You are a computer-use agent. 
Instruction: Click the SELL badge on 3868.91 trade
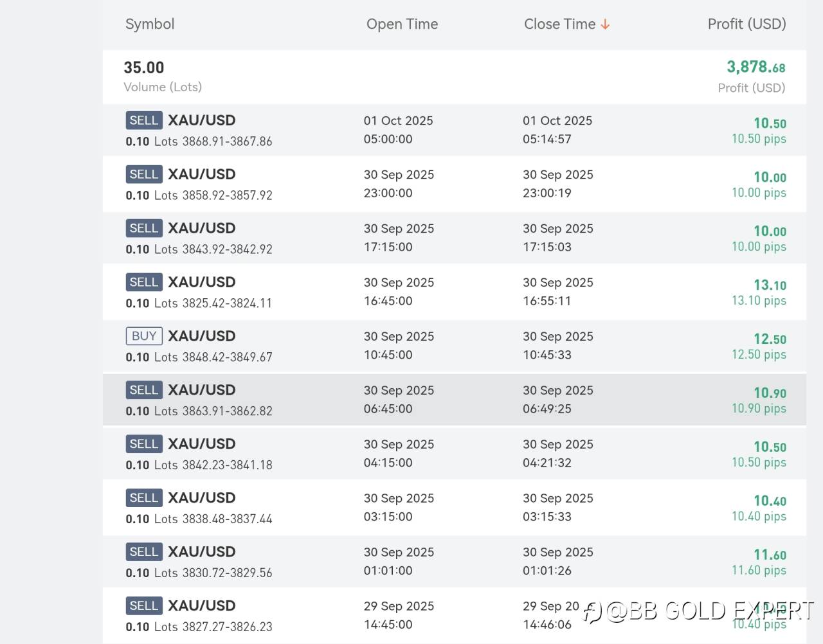pos(143,120)
